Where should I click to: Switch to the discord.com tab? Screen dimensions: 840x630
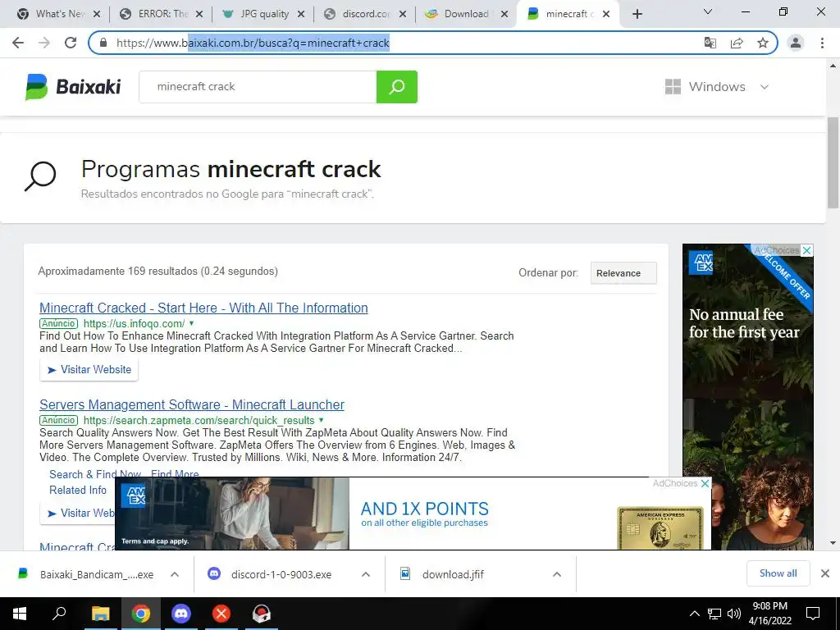click(x=367, y=14)
